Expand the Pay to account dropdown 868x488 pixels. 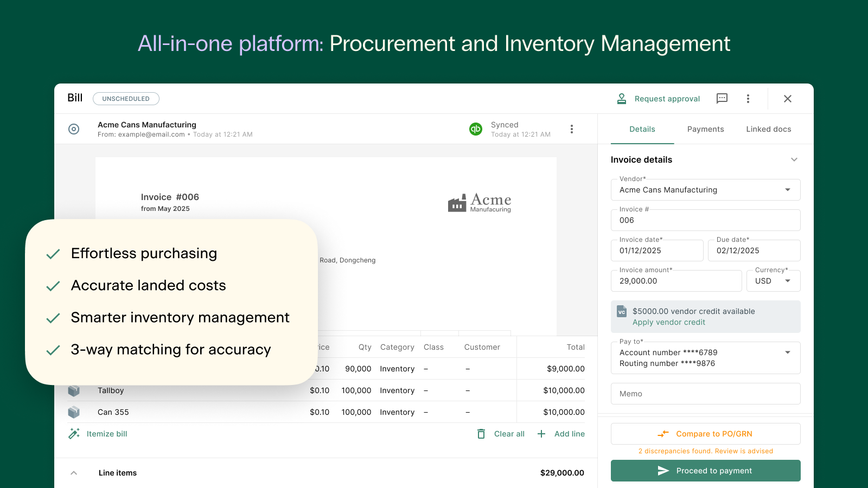click(x=787, y=352)
